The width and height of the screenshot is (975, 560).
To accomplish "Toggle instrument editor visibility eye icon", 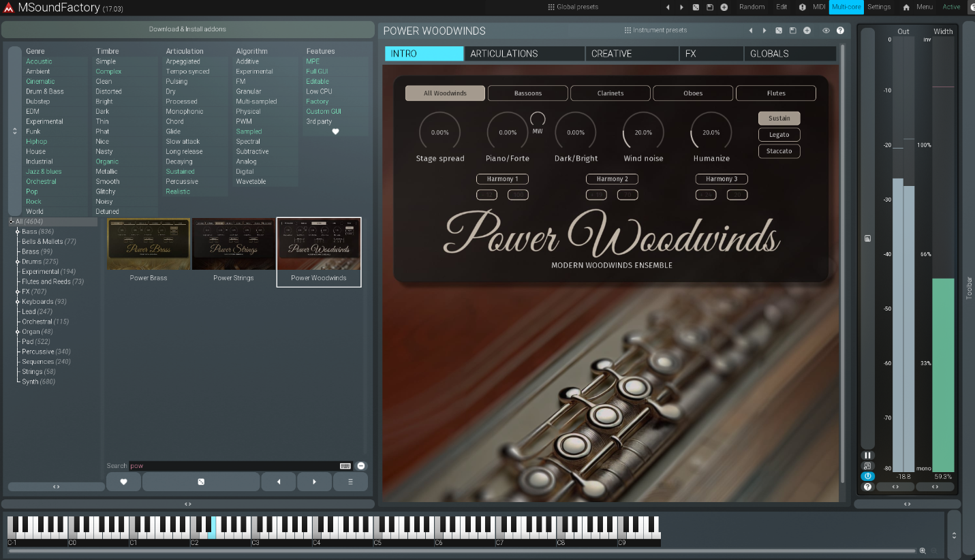I will pos(826,31).
